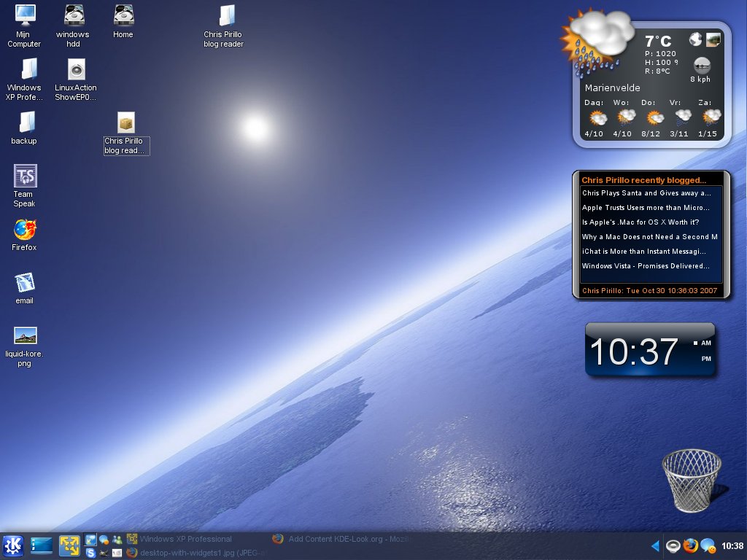
Task: Click the two-people messenger launcher icon
Action: pyautogui.click(x=117, y=540)
